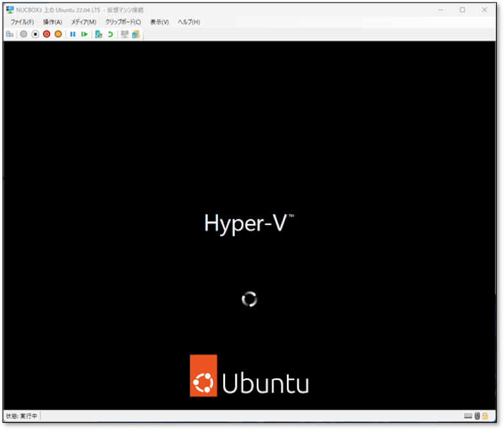This screenshot has height=430, width=504.
Task: Open the ファイル(F) menu
Action: coord(22,22)
